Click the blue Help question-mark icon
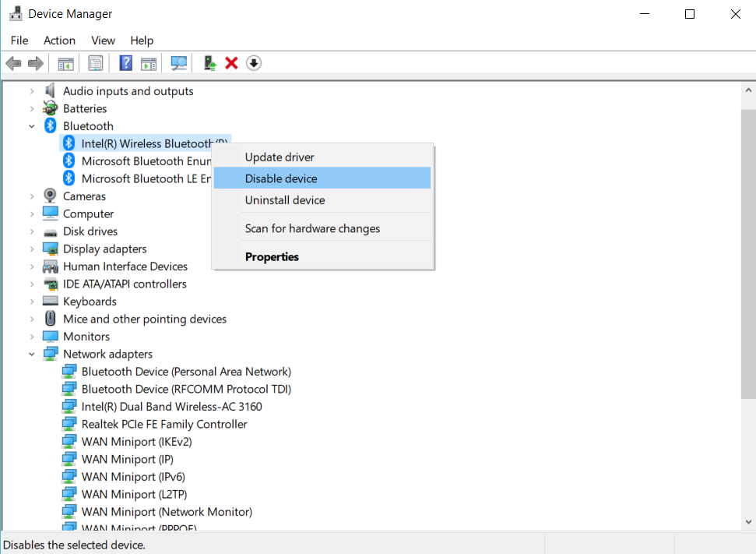This screenshot has width=756, height=554. (x=125, y=63)
